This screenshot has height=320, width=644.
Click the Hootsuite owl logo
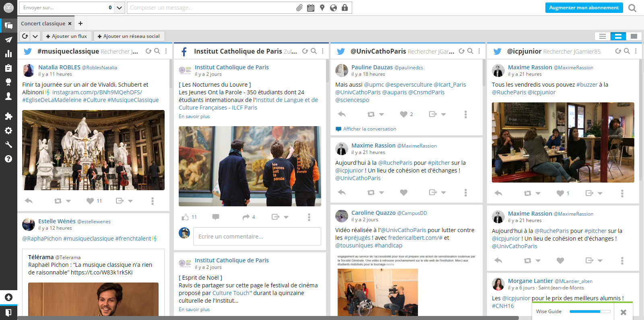click(x=8, y=8)
